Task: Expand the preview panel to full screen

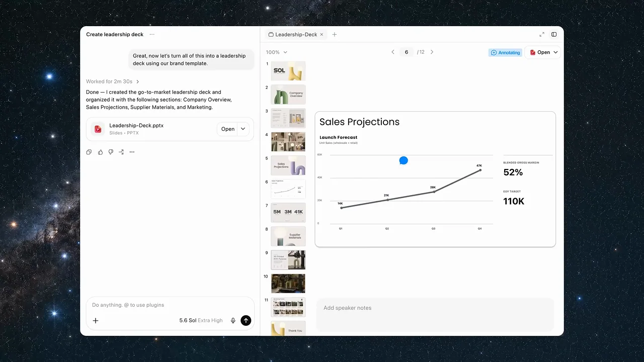Action: 542,35
